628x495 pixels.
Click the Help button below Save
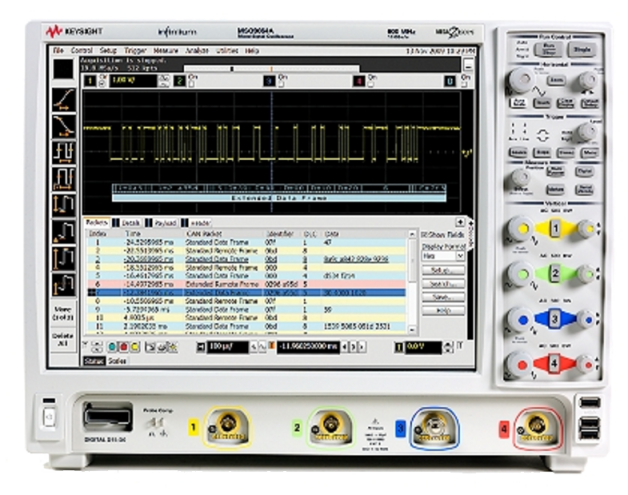(x=443, y=310)
